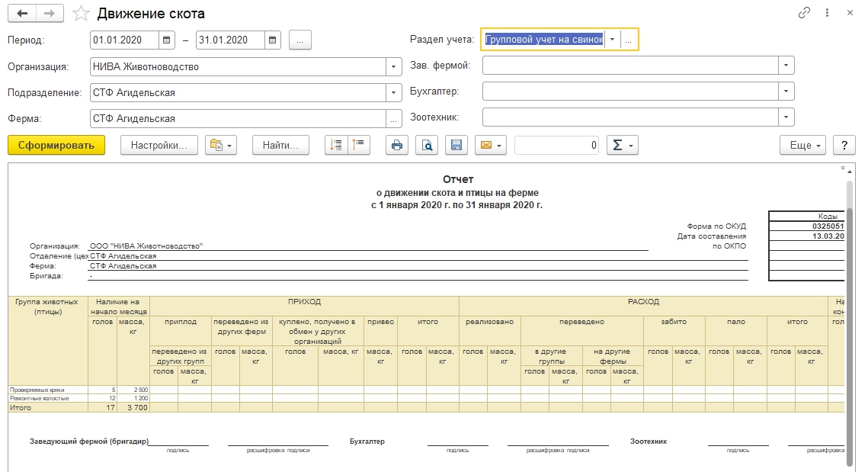Screen dimensions: 868x472
Task: Click the period start date field
Action: (124, 40)
